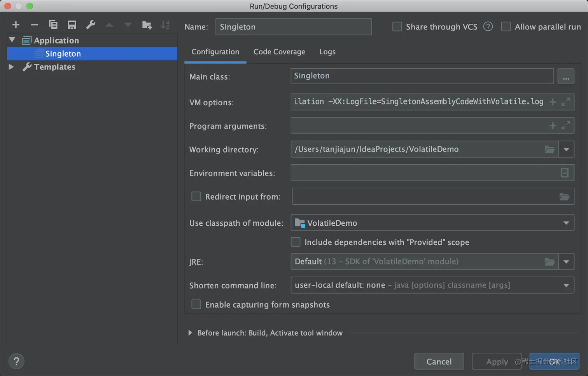Screen dimensions: 588x376
Task: Edit configuration templates via wrench icon
Action: click(x=91, y=24)
